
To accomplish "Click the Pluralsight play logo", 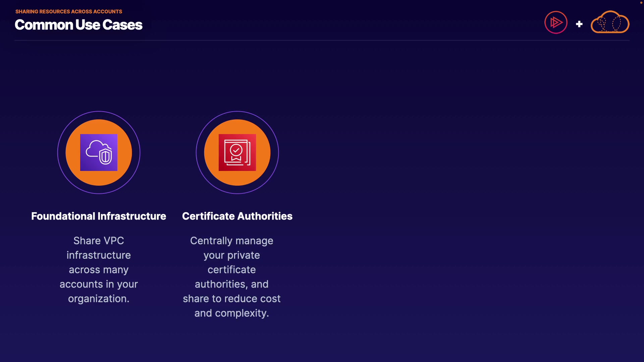I will tap(556, 22).
